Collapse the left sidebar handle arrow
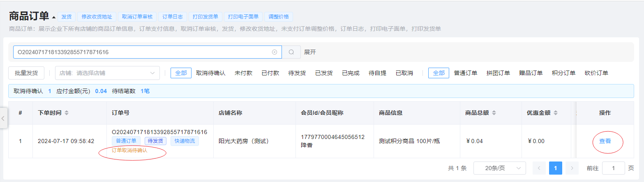This screenshot has width=644, height=182. 3,119
